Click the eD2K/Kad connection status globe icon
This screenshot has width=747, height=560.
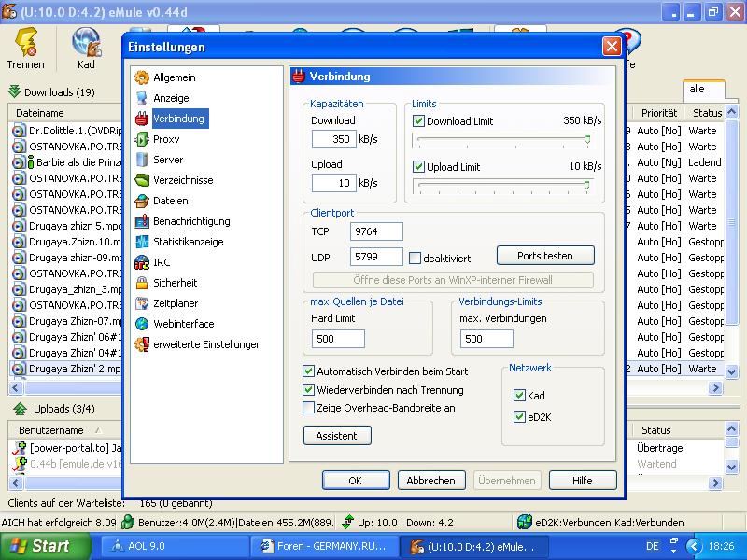[x=525, y=523]
